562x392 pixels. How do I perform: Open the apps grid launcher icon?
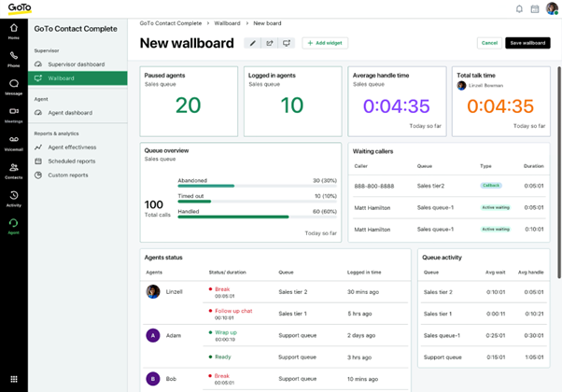click(x=14, y=379)
